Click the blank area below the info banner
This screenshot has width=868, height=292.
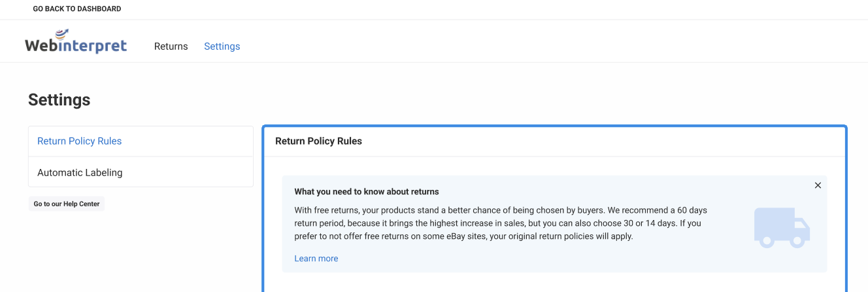[554, 282]
